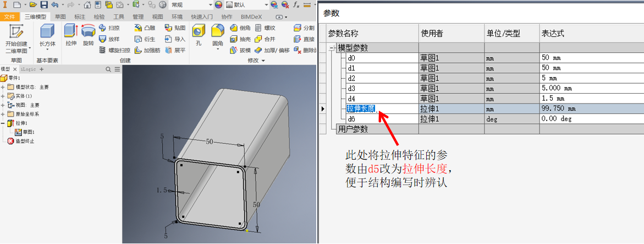Activate the 孔 hole tool
The height and width of the screenshot is (244, 644).
[x=199, y=35]
